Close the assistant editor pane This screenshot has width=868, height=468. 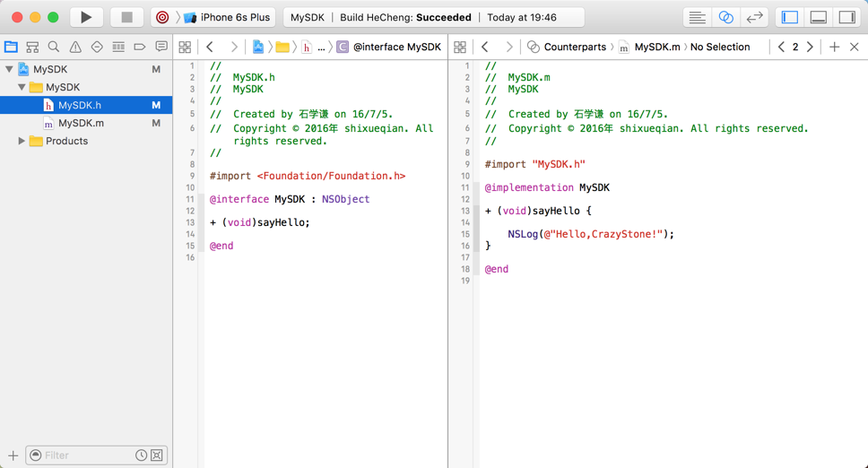855,47
